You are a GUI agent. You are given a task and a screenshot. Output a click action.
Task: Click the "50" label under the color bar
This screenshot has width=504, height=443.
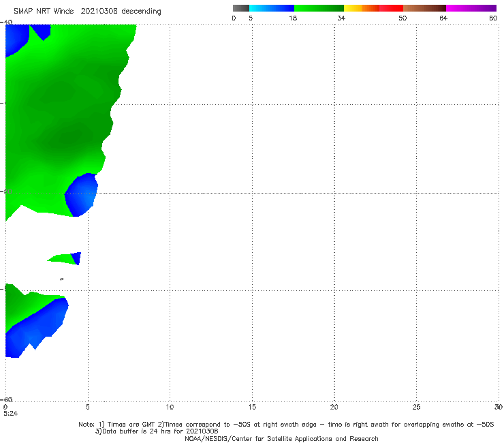[403, 18]
